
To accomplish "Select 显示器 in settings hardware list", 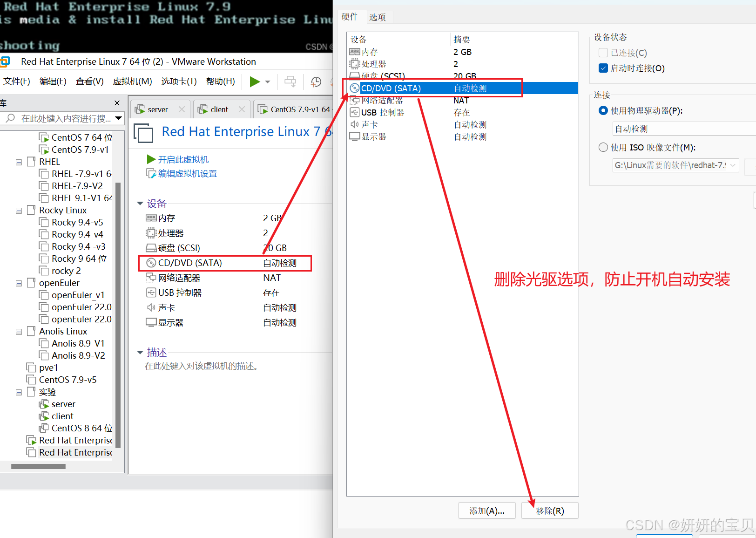I will [462, 136].
